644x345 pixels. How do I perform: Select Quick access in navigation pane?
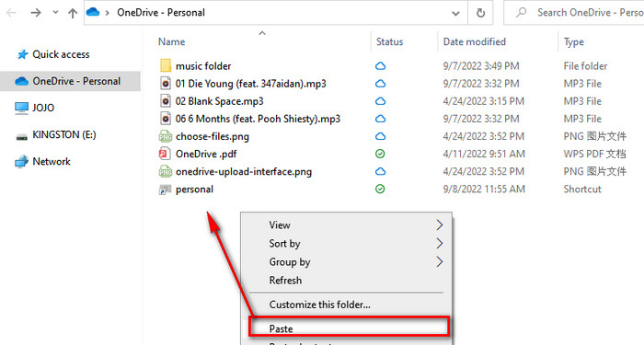click(61, 54)
